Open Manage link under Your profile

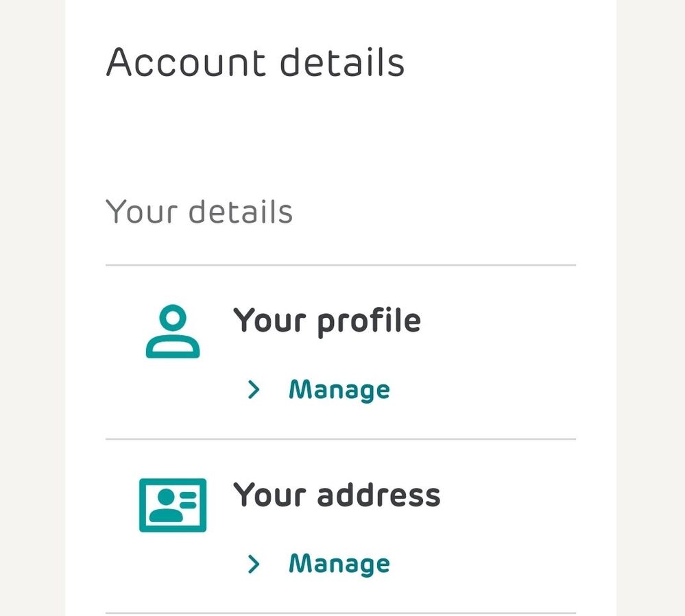(x=339, y=390)
